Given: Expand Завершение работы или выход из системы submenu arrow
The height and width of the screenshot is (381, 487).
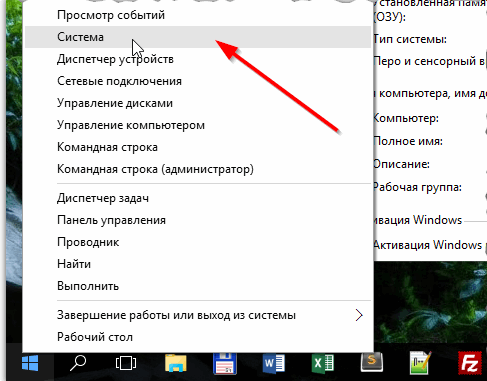Looking at the screenshot, I should 359,315.
